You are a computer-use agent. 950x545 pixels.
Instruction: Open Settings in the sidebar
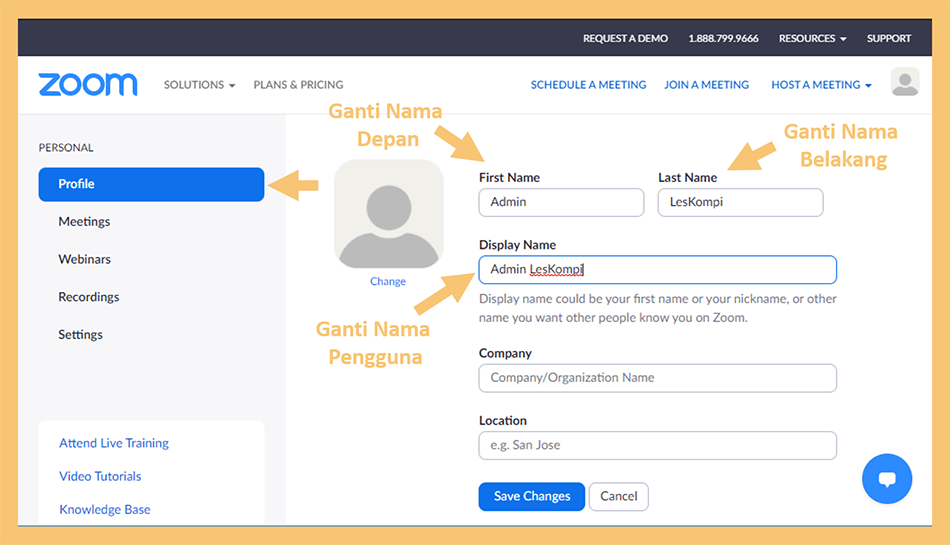point(81,334)
